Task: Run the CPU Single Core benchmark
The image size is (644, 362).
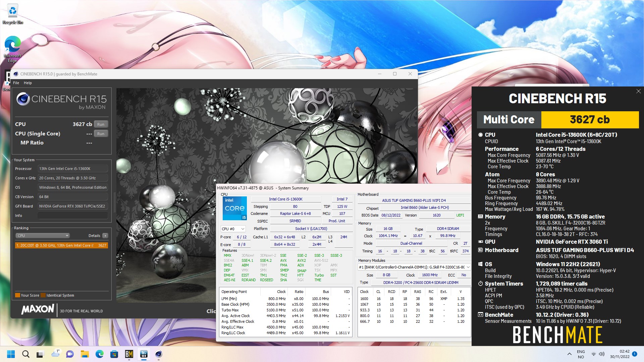Action: (101, 134)
